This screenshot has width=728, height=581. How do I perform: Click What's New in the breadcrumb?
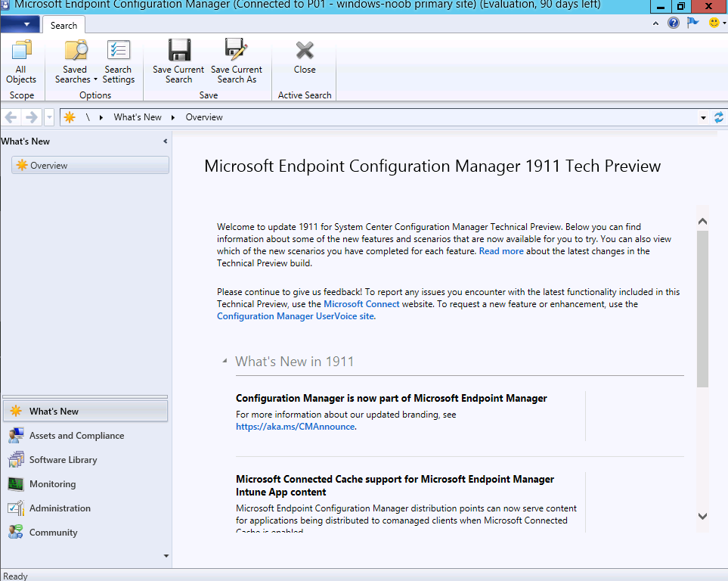pyautogui.click(x=138, y=117)
